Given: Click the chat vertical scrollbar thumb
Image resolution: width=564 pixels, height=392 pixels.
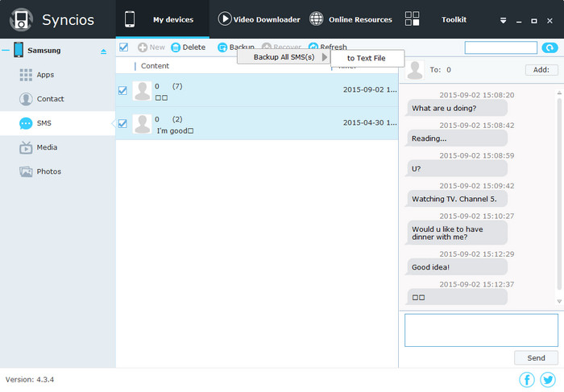Looking at the screenshot, I should click(559, 193).
